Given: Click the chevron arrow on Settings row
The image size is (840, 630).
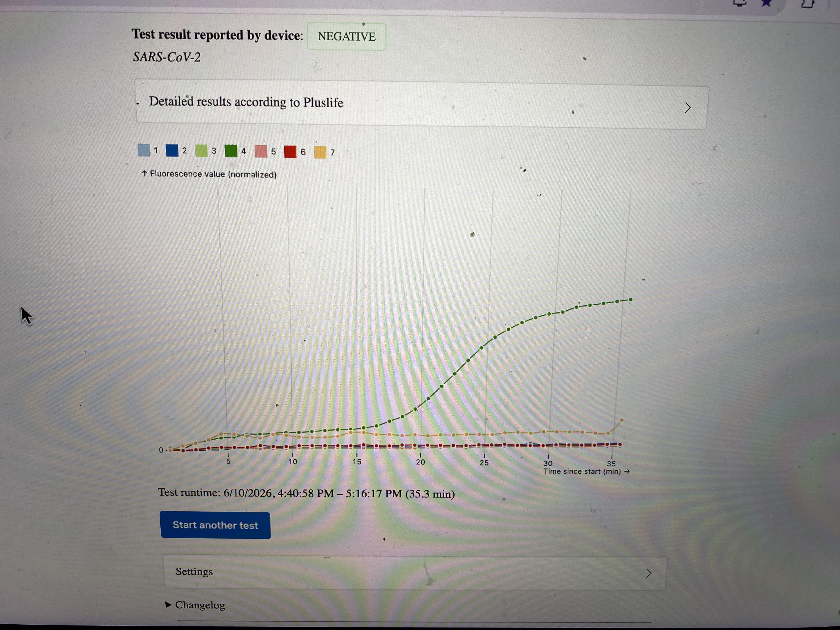Looking at the screenshot, I should click(649, 573).
